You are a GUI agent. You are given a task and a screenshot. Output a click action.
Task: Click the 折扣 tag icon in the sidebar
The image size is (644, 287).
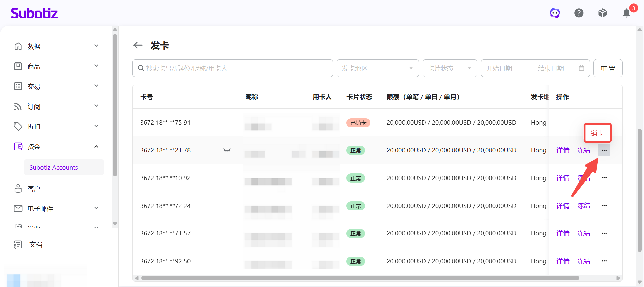click(x=18, y=127)
